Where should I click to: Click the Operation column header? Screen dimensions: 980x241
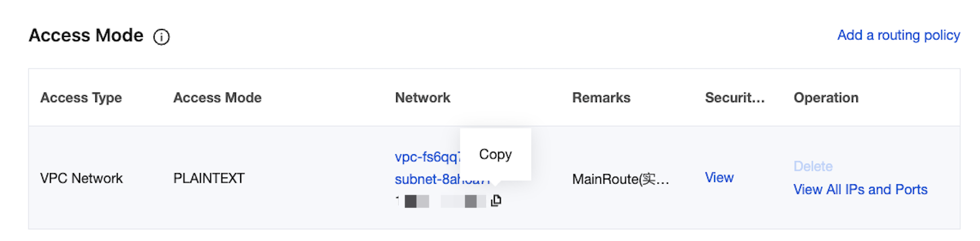(x=826, y=98)
